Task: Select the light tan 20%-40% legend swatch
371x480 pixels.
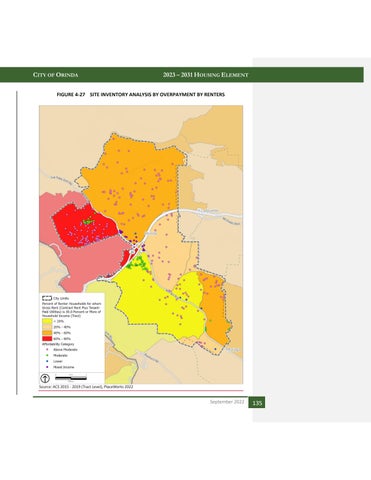Action: point(47,327)
